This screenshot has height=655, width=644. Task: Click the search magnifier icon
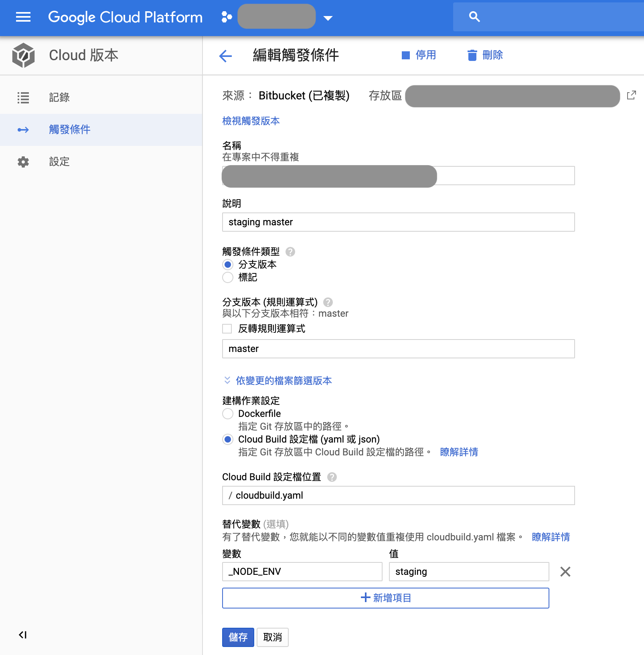474,17
